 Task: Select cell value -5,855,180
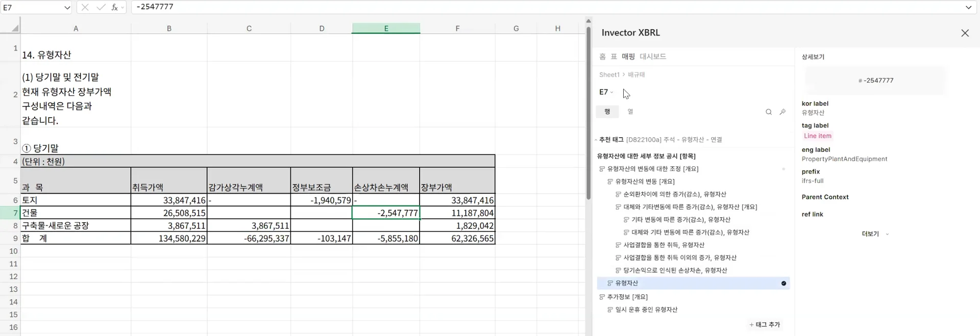386,238
